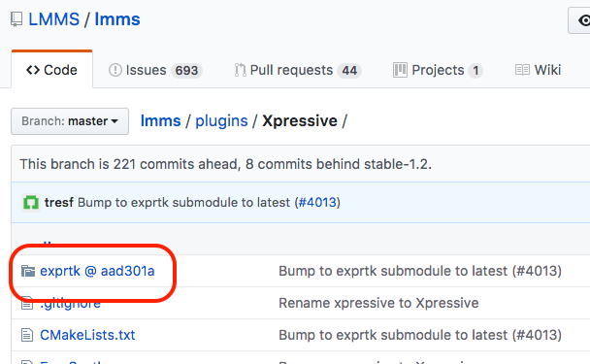Viewport: 590px width, 364px height.
Task: Open the Pull requests tab
Action: pos(298,71)
